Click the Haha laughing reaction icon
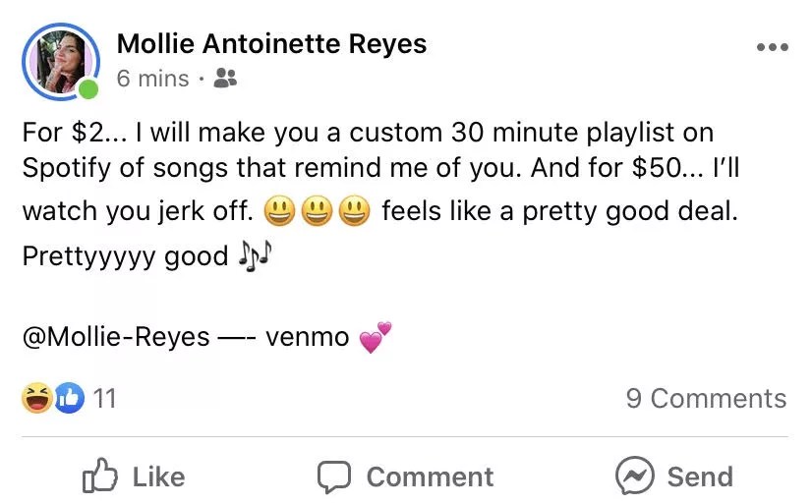This screenshot has height=504, width=812. (x=36, y=398)
